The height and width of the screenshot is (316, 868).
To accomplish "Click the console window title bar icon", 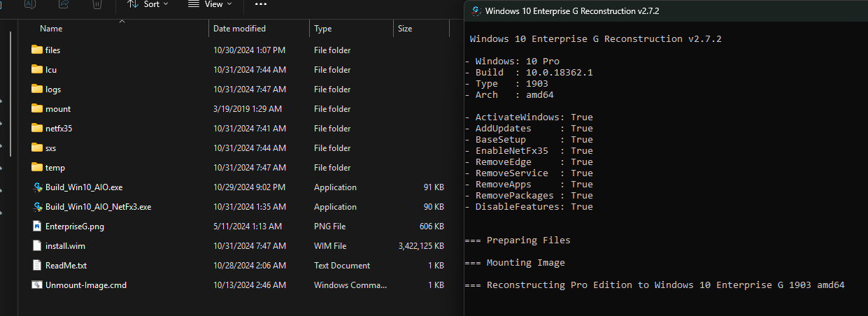I will coord(476,11).
